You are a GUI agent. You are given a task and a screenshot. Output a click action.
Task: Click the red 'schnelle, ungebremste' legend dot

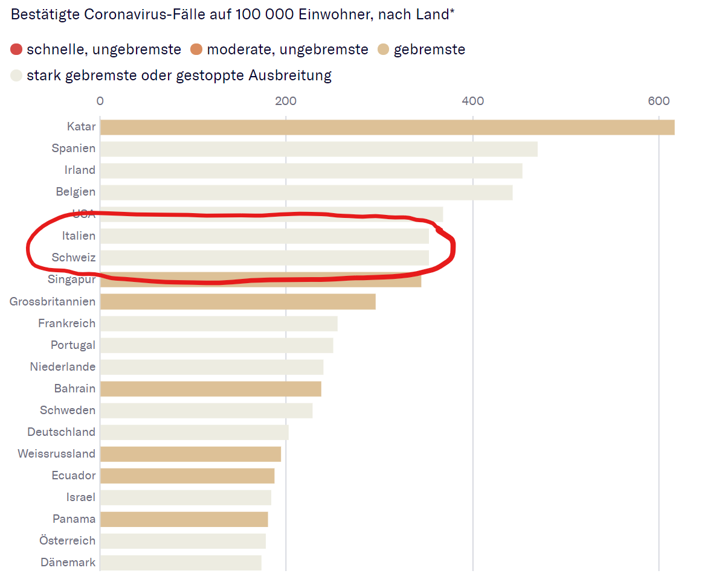coord(17,50)
